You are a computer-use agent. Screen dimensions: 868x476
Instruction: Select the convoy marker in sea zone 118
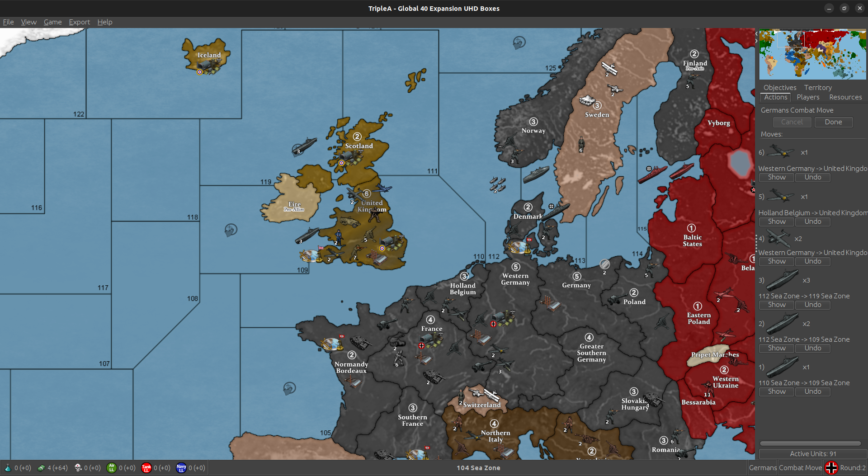point(231,230)
